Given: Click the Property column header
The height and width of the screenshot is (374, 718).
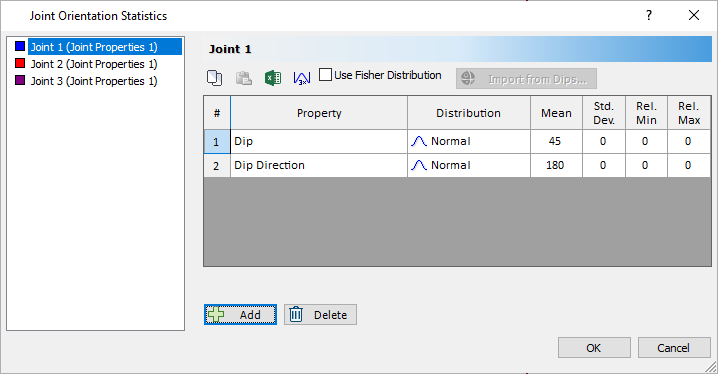Looking at the screenshot, I should 319,113.
